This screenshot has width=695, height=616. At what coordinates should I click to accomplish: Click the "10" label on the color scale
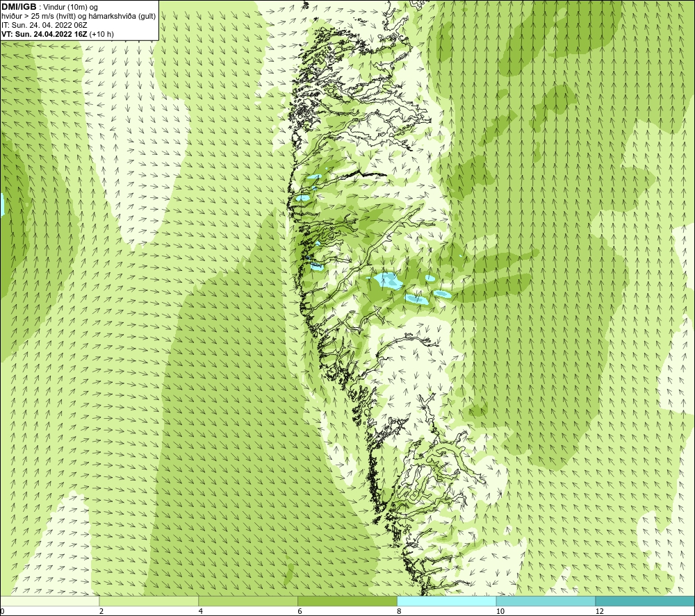[500, 612]
